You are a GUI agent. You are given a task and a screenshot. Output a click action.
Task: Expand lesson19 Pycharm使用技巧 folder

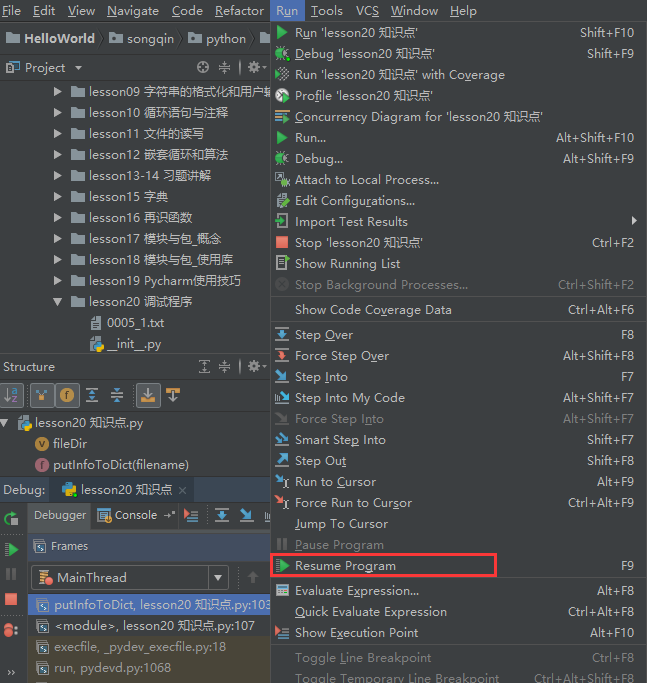pos(57,281)
